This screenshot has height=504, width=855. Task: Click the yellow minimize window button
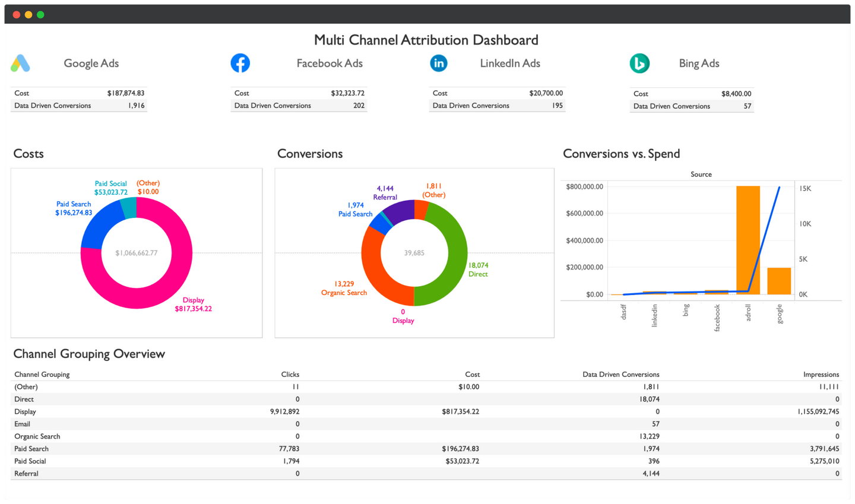coord(28,14)
